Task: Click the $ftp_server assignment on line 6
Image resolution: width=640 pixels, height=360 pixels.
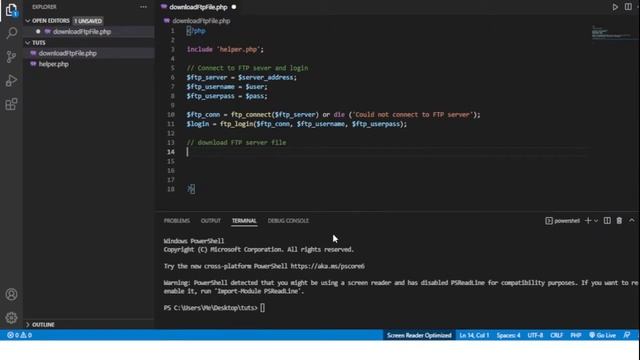Action: point(242,78)
